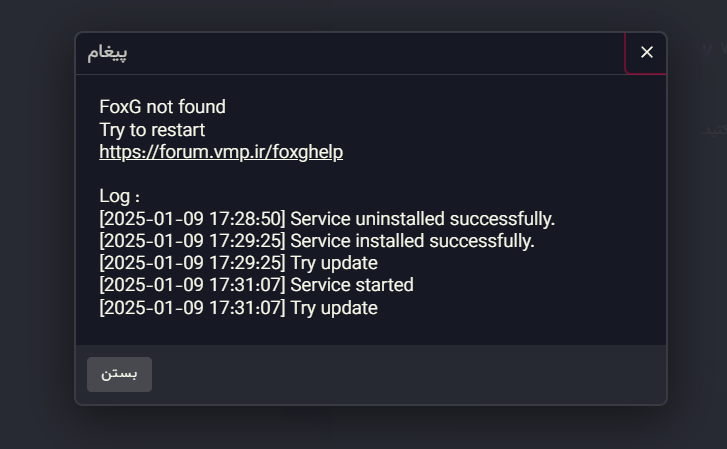Select the 'Service started' log message
The image size is (727, 449).
pyautogui.click(x=351, y=285)
